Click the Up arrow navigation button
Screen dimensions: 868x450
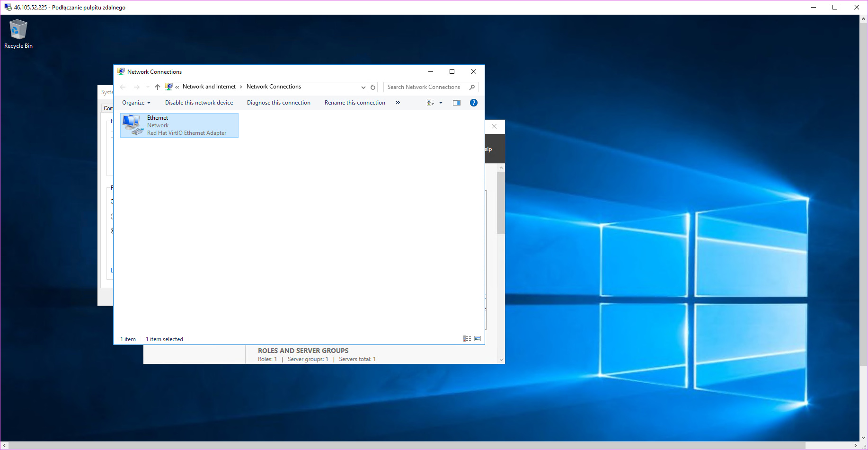[158, 87]
